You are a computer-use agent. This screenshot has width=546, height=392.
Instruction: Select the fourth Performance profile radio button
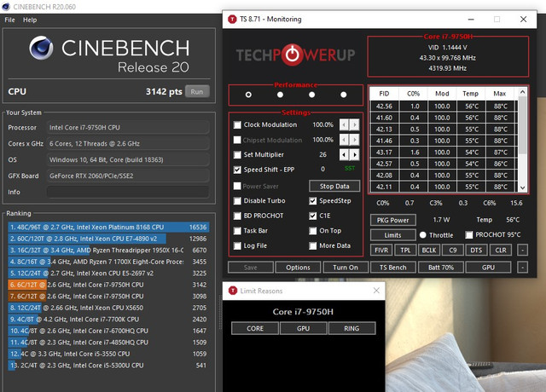(344, 95)
